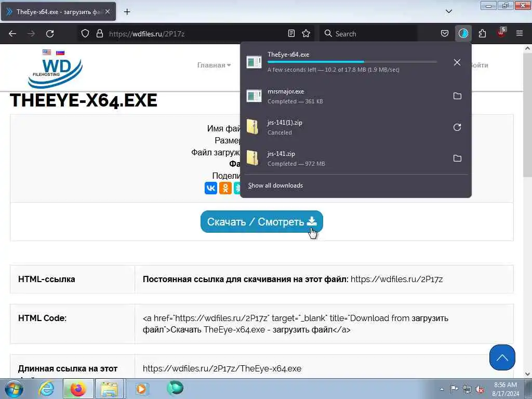Open folder containing mrsmajor.exe
The width and height of the screenshot is (532, 399).
coord(457,96)
